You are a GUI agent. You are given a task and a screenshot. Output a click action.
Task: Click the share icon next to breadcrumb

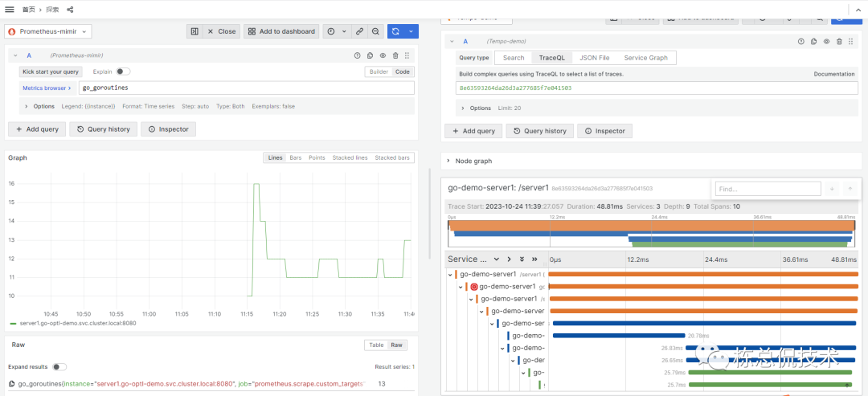(70, 10)
